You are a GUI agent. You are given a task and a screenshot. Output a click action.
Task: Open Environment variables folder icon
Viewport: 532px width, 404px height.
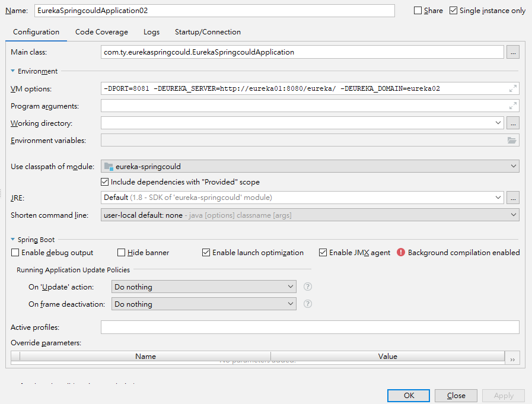[512, 140]
